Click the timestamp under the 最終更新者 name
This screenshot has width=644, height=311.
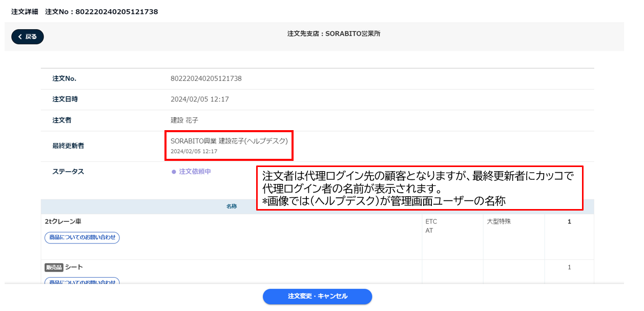click(x=194, y=152)
